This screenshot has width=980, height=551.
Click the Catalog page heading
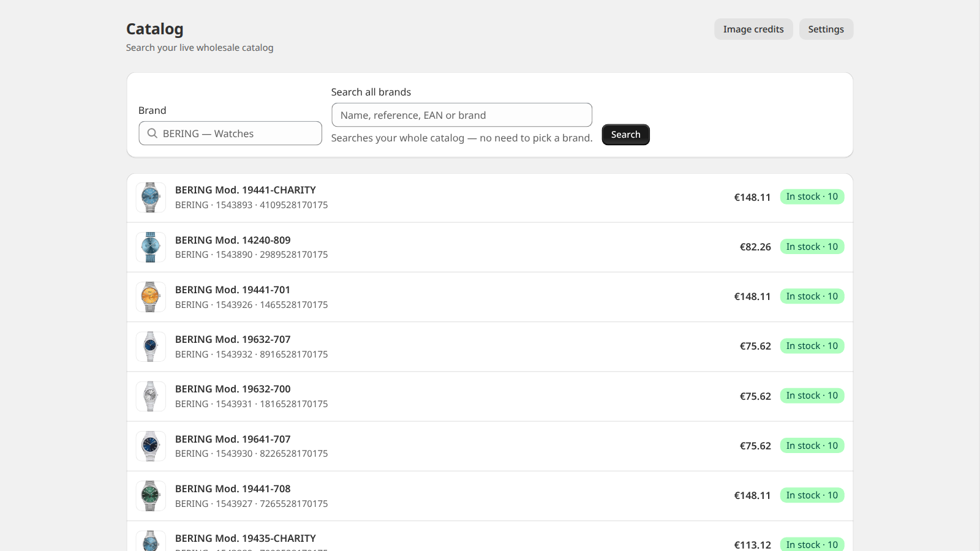click(x=155, y=29)
